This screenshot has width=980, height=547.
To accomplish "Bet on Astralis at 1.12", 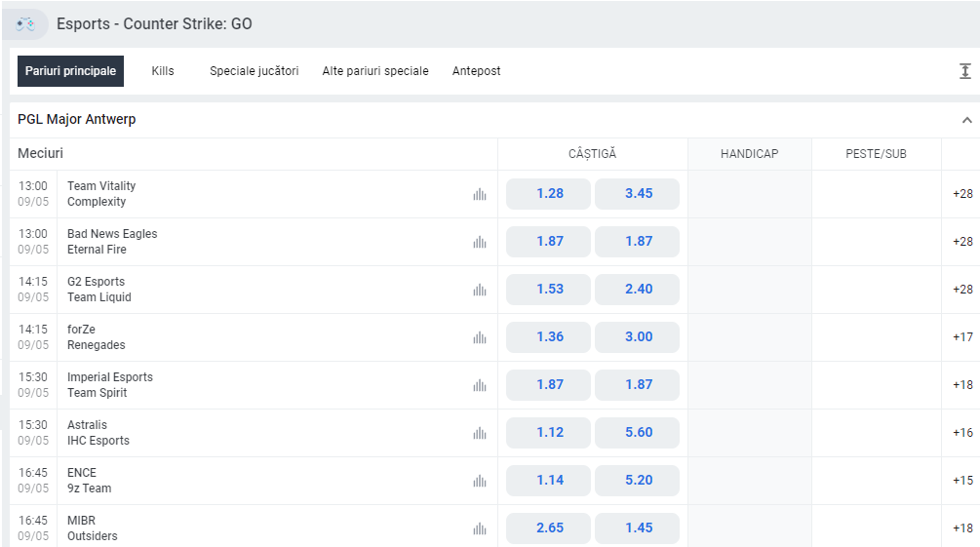I will (548, 433).
